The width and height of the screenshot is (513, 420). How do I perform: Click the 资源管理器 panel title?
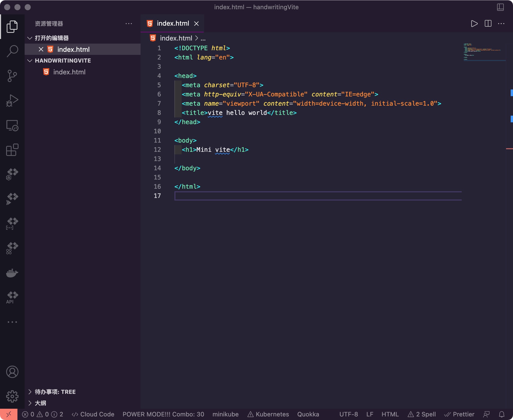49,24
